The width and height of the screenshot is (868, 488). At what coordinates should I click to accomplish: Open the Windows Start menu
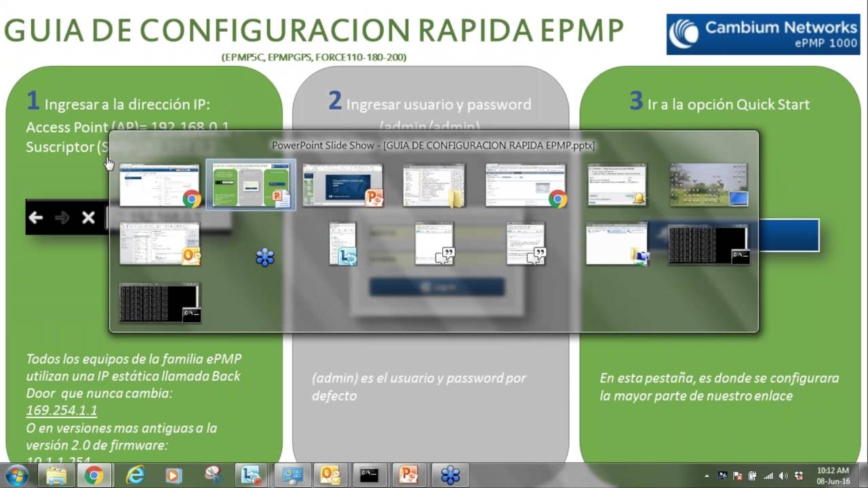(x=16, y=475)
